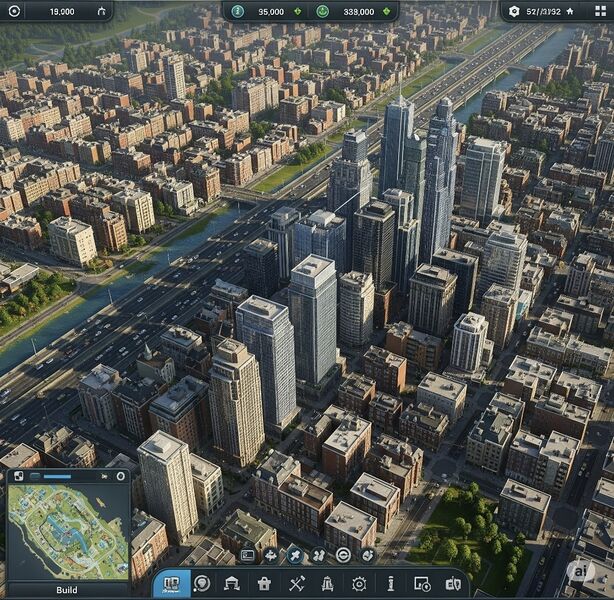The width and height of the screenshot is (614, 600).
Task: Click the home icon in top-right bar
Action: tap(570, 11)
